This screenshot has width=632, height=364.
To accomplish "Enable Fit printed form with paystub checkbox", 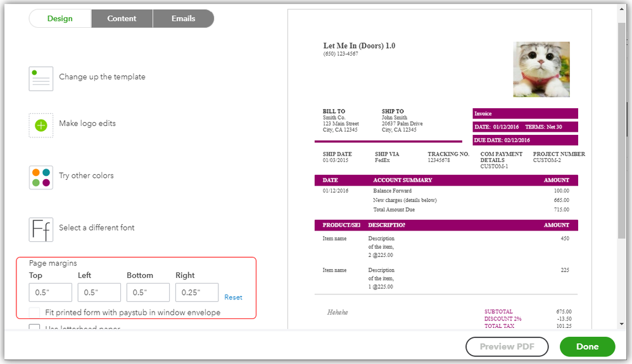I will [35, 312].
